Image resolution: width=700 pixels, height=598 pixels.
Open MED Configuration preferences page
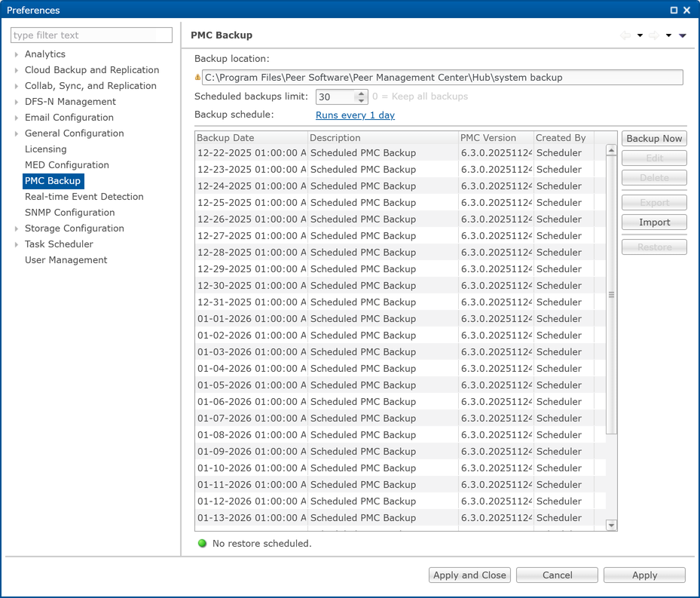(x=66, y=165)
